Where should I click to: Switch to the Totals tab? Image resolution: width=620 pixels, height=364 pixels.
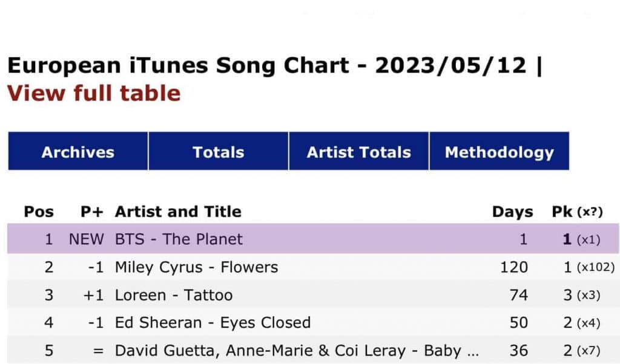click(218, 152)
